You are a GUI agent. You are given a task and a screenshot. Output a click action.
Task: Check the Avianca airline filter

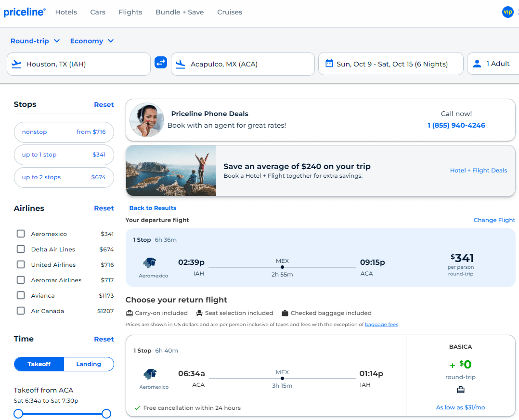click(21, 295)
